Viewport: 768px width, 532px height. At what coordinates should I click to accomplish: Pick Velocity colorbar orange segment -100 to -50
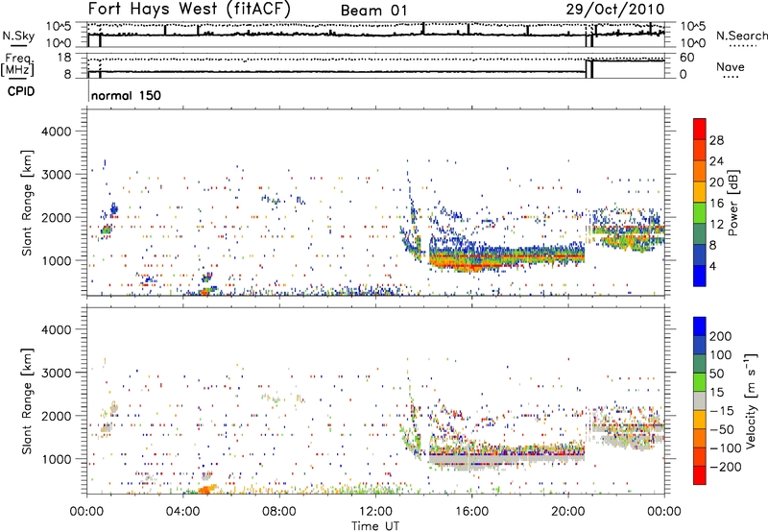[700, 438]
